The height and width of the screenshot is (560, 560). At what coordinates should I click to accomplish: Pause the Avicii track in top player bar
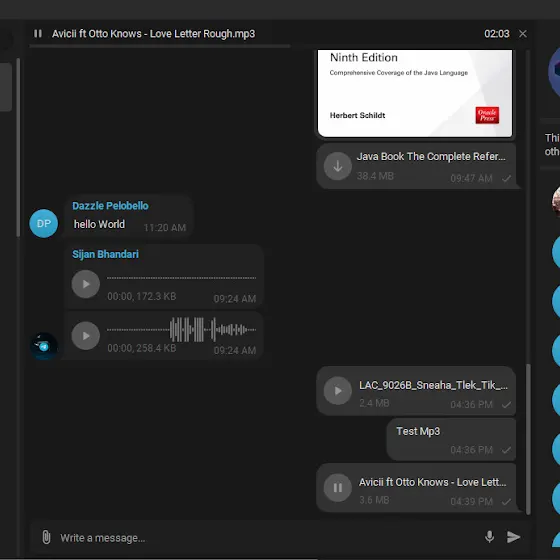tap(38, 34)
